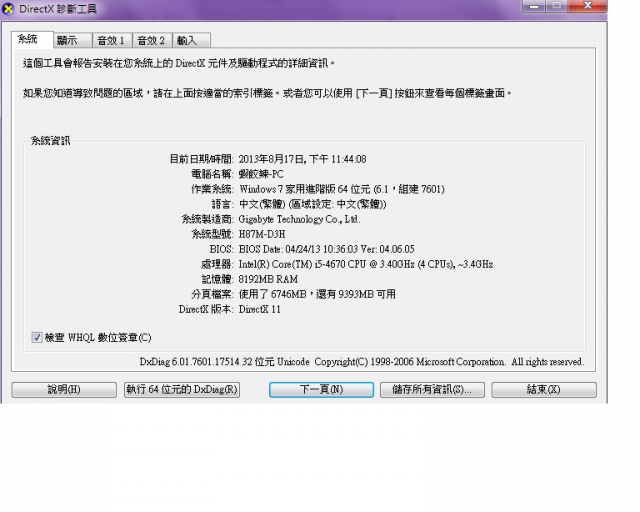Click the processor text Intel(R) Core(TM) i5-4670
The image size is (640, 512).
[x=292, y=264]
